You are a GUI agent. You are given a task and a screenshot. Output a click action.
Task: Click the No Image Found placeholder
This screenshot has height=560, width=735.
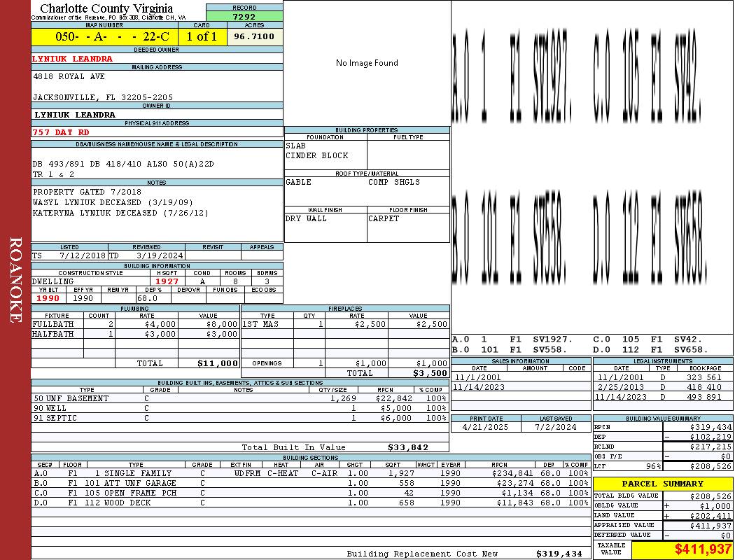pos(367,63)
